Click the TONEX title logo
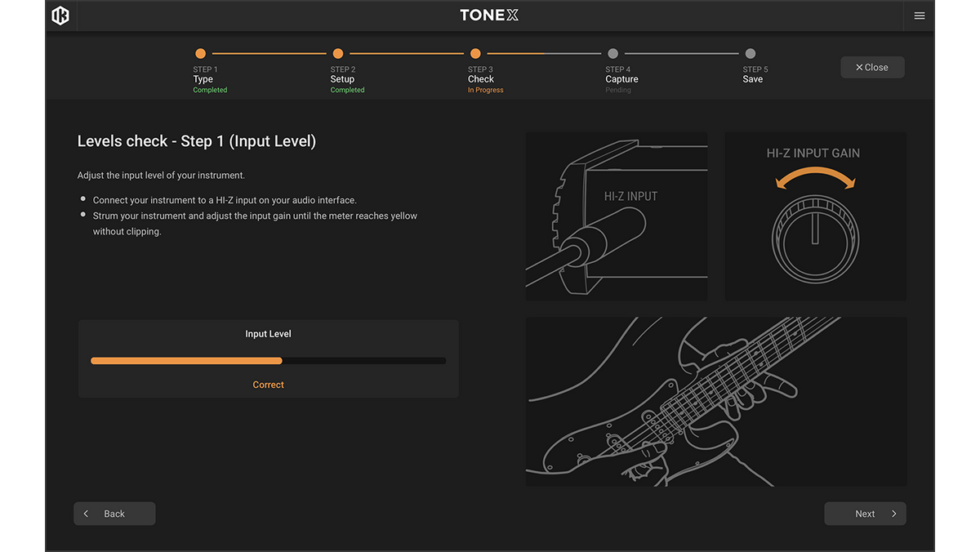Screen dimensions: 980x552 pos(489,16)
